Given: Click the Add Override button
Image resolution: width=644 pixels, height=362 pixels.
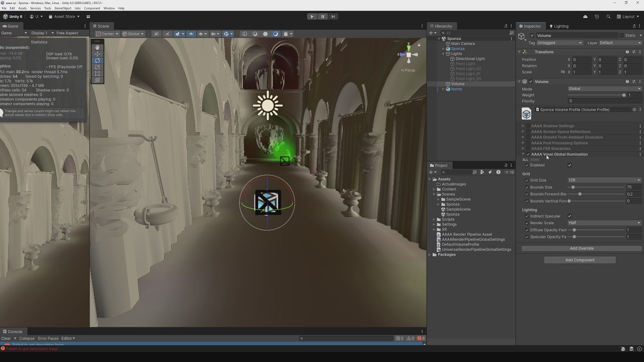Looking at the screenshot, I should (x=582, y=248).
